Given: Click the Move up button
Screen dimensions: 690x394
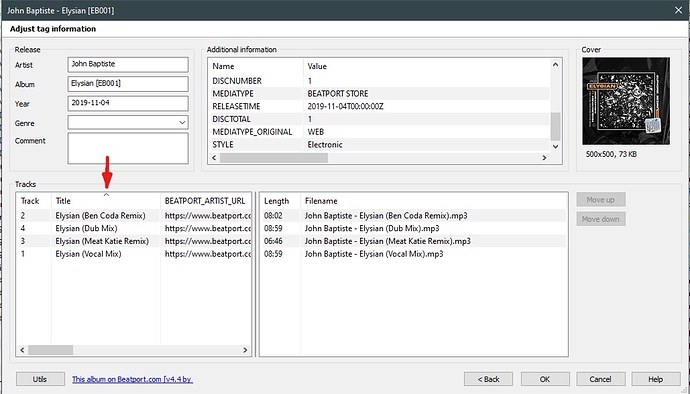Looking at the screenshot, I should click(601, 199).
